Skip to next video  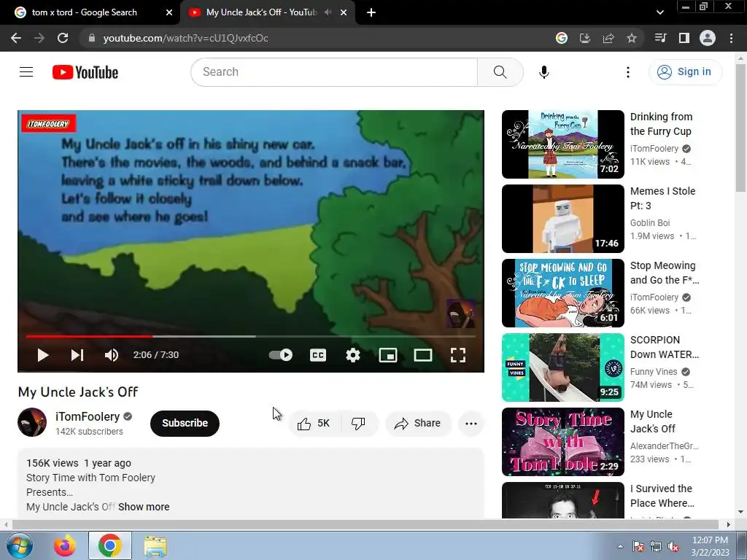click(77, 355)
